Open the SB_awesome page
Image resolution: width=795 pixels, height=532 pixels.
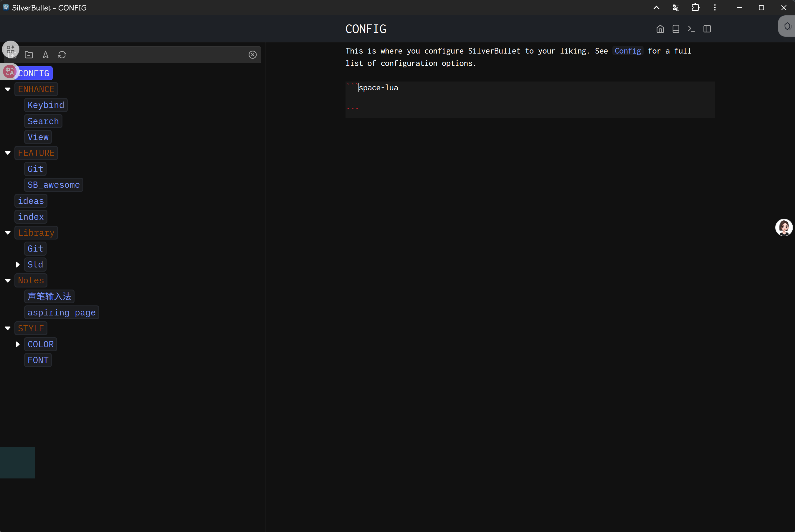click(54, 185)
